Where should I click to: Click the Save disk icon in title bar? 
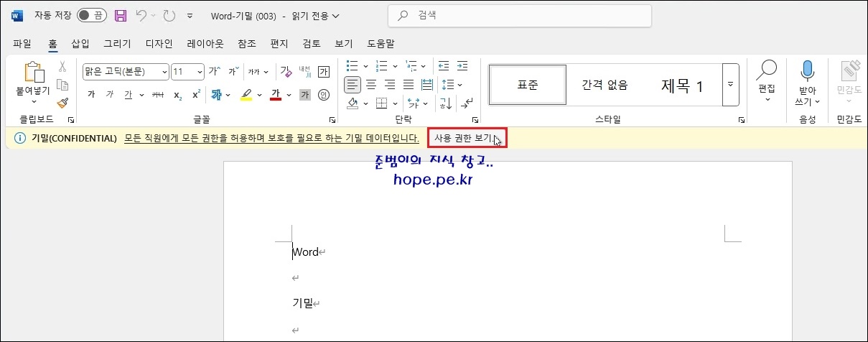point(121,15)
